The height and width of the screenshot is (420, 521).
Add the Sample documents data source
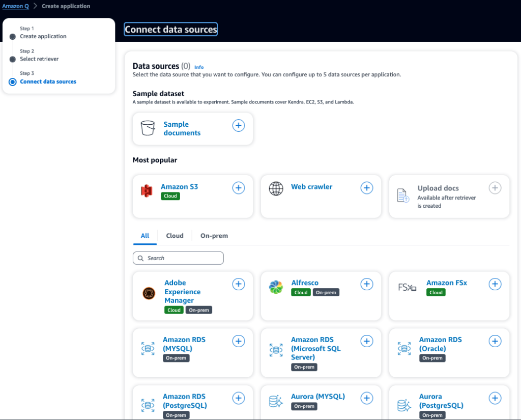pyautogui.click(x=239, y=125)
